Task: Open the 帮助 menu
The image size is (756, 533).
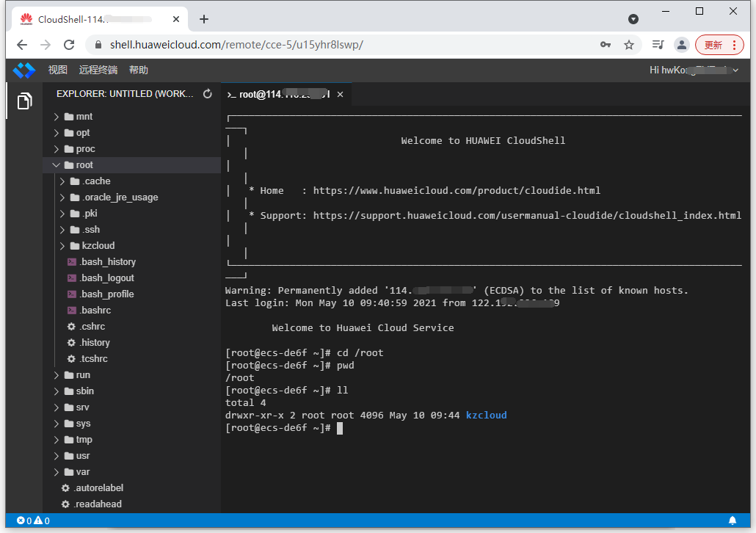Action: point(139,70)
